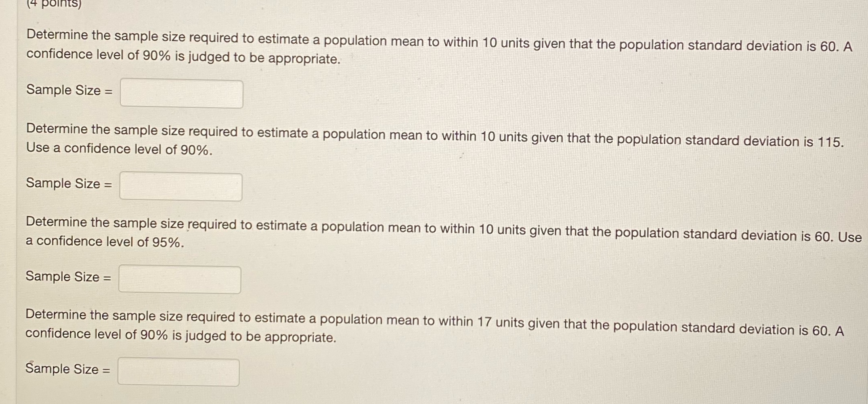Click the answer box for the standard deviation 115 question
The image size is (868, 404).
[x=180, y=186]
